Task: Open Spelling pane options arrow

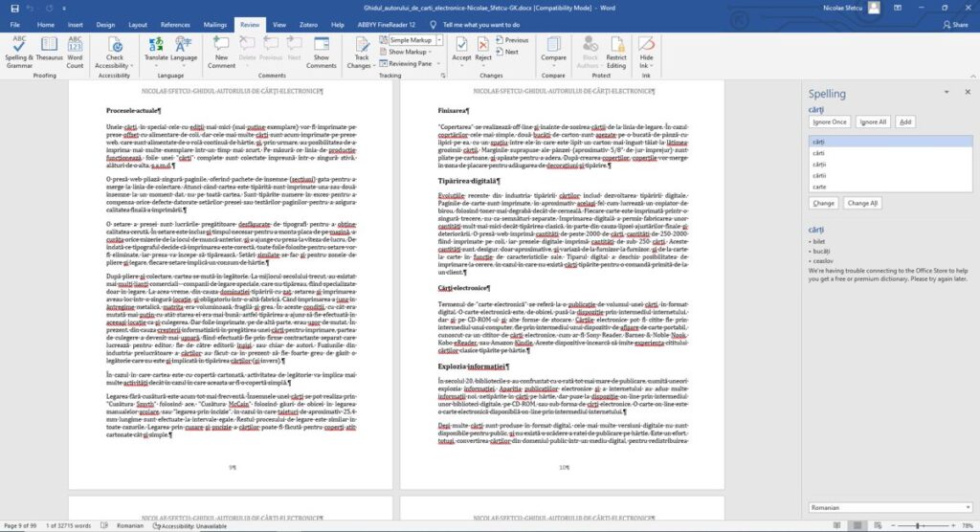Action: [x=947, y=92]
